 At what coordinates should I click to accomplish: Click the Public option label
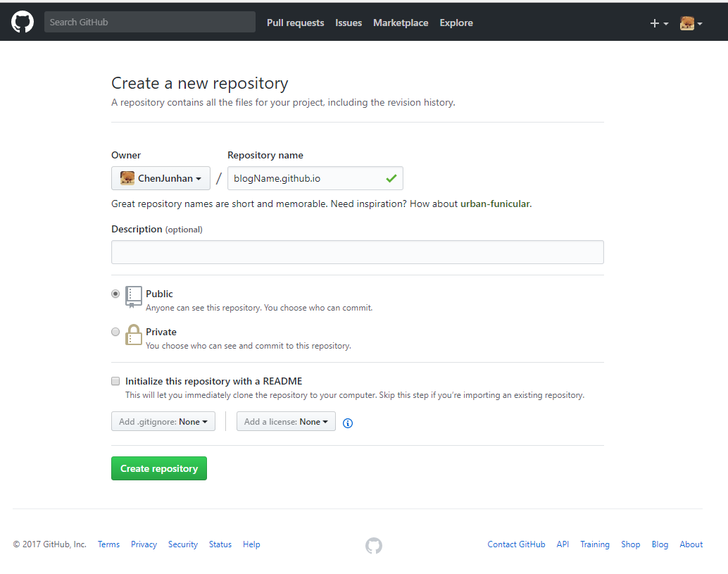[159, 294]
